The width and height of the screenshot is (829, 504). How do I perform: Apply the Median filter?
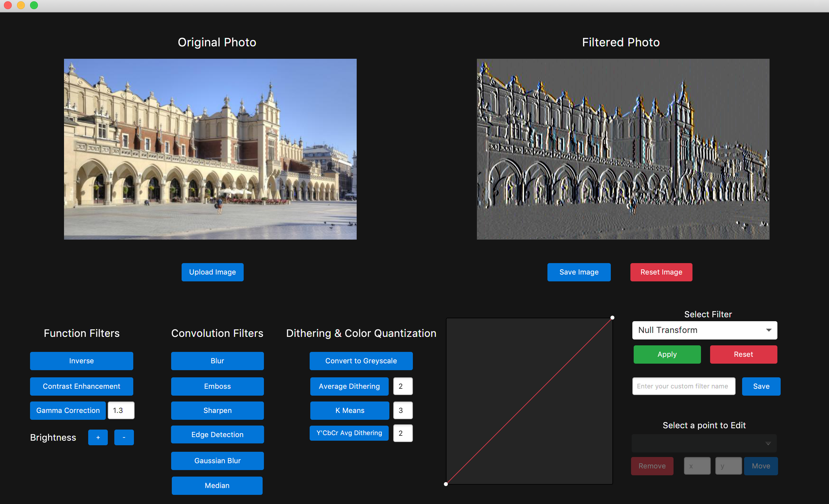217,485
